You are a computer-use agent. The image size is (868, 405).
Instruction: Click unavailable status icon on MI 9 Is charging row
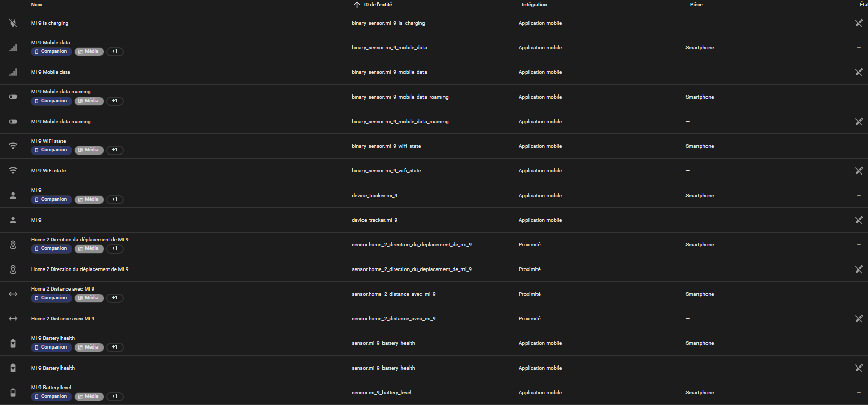[x=859, y=23]
